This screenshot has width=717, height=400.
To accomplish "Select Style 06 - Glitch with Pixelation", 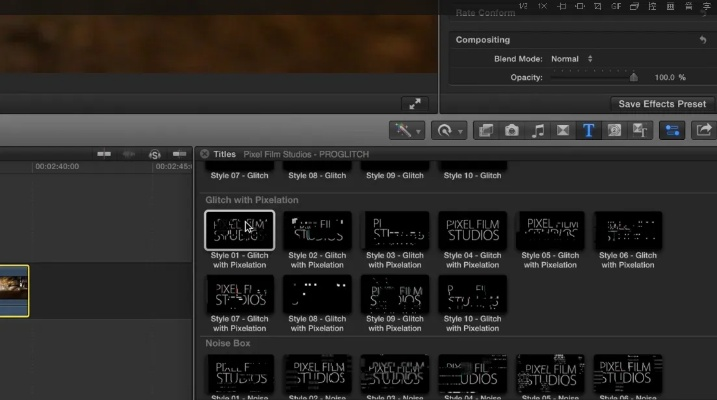I will point(628,230).
